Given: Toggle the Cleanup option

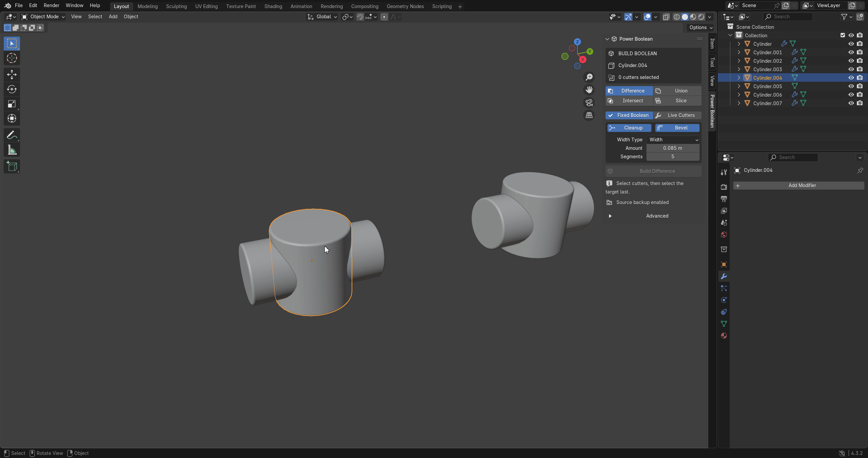Looking at the screenshot, I should [x=629, y=128].
